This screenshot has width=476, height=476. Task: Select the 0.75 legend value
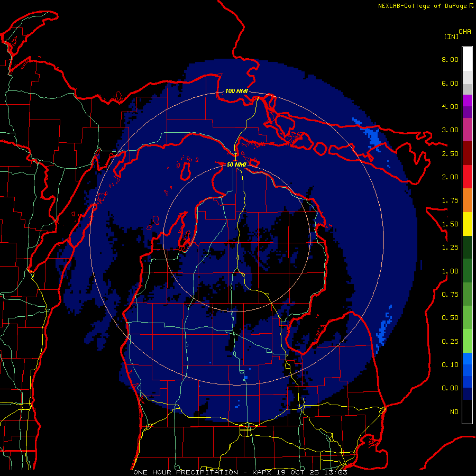coord(450,295)
